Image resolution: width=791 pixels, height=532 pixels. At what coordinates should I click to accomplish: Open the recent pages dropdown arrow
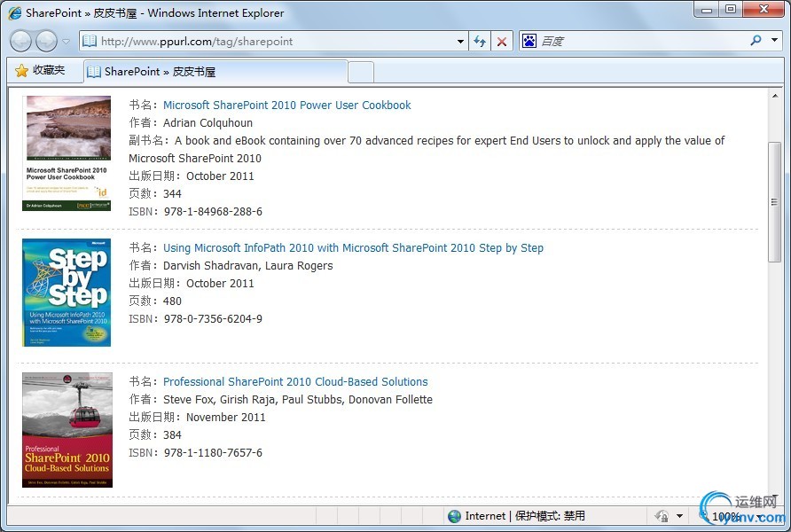point(67,42)
